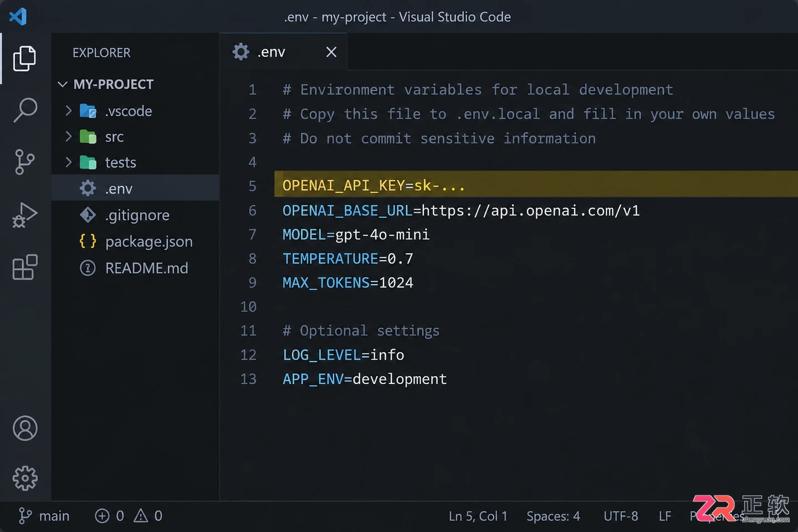Select the src folder name

point(114,137)
